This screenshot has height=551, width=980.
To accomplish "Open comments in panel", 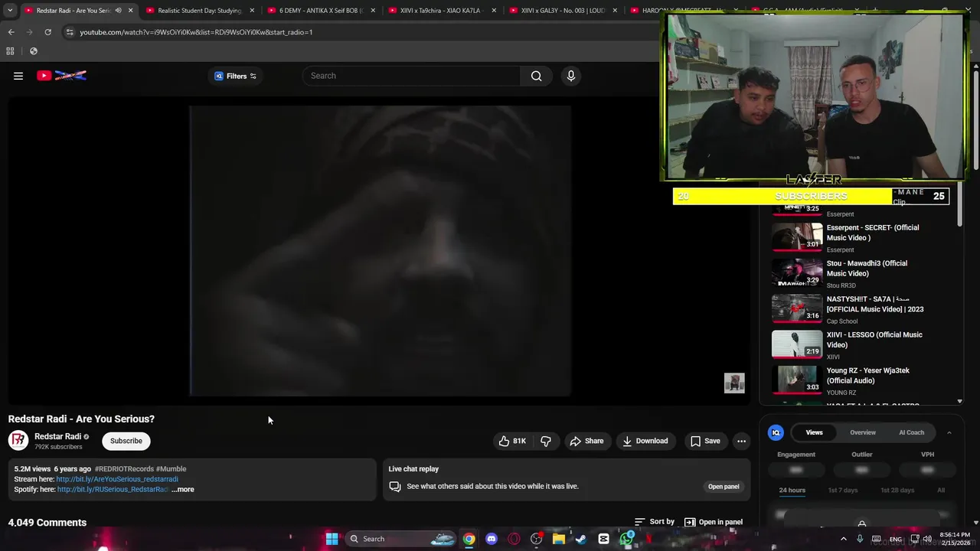I will coord(714,522).
